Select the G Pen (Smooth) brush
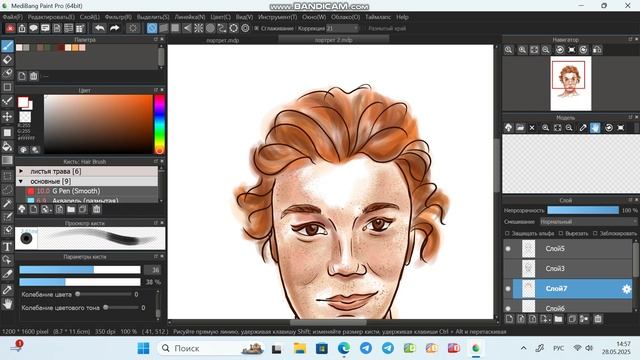This screenshot has height=360, width=640. tap(87, 191)
